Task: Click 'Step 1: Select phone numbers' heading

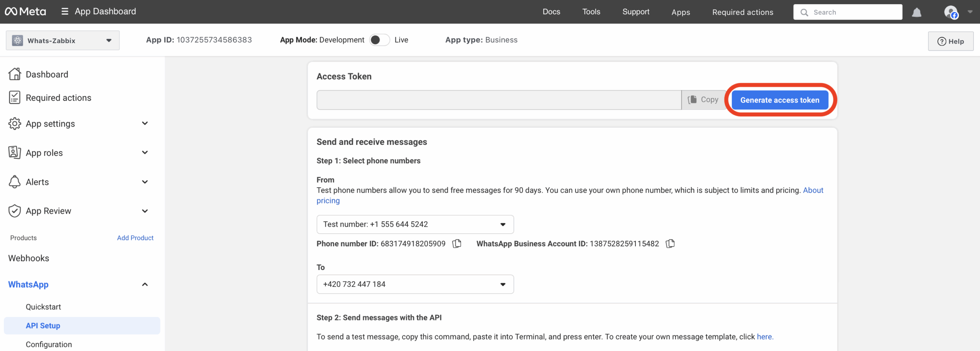Action: (368, 161)
